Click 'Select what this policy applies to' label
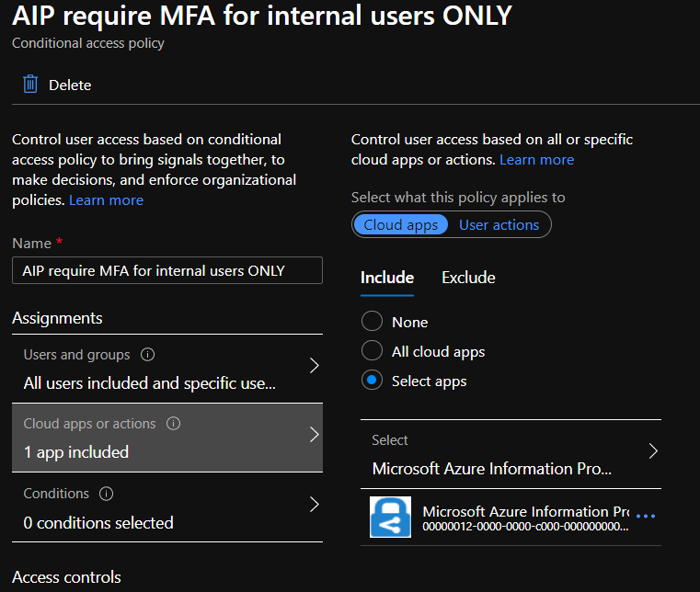The image size is (700, 592). tap(458, 198)
